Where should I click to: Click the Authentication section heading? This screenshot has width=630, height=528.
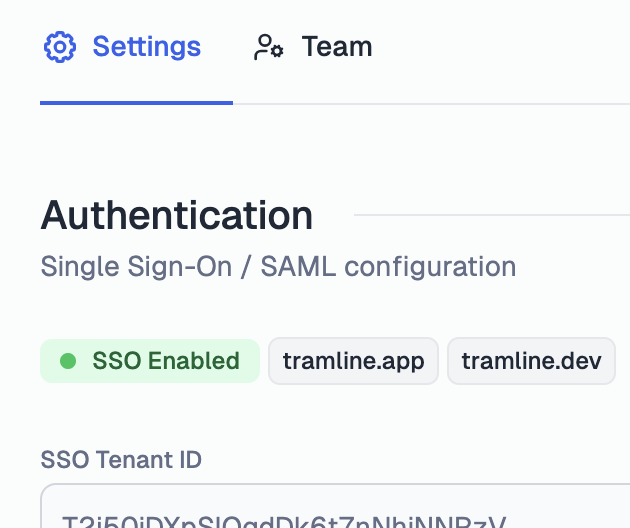pos(176,215)
